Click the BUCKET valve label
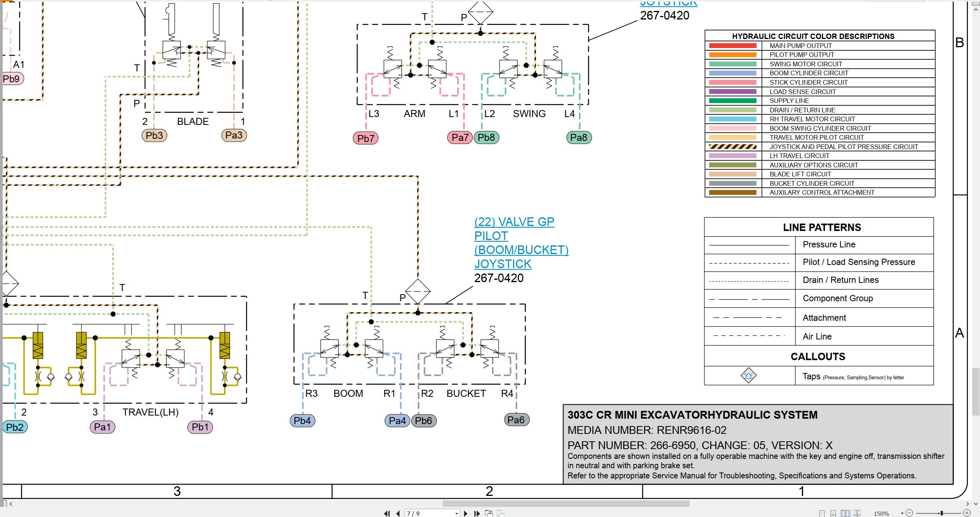This screenshot has height=517, width=980. point(466,393)
